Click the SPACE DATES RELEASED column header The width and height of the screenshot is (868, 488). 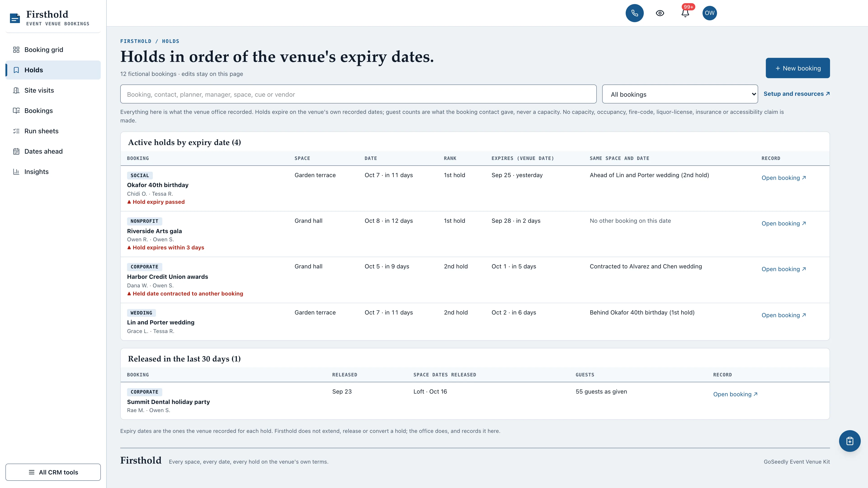[x=444, y=375]
